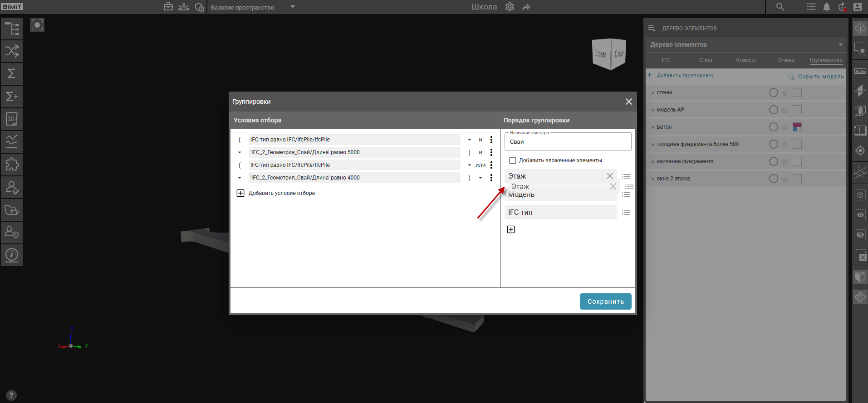Switch to the 'Классы' tab

tap(745, 60)
